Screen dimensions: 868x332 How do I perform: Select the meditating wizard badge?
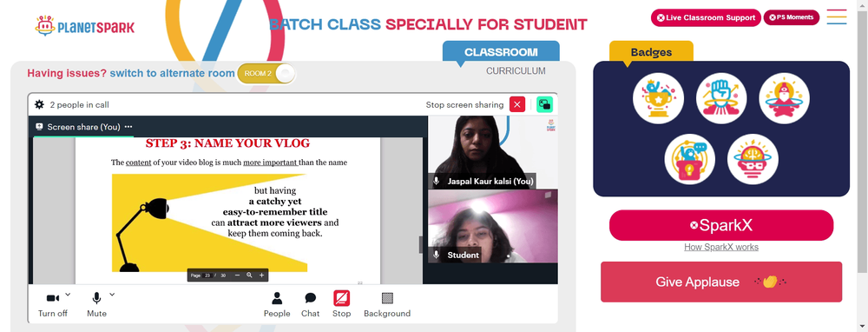[x=785, y=99]
